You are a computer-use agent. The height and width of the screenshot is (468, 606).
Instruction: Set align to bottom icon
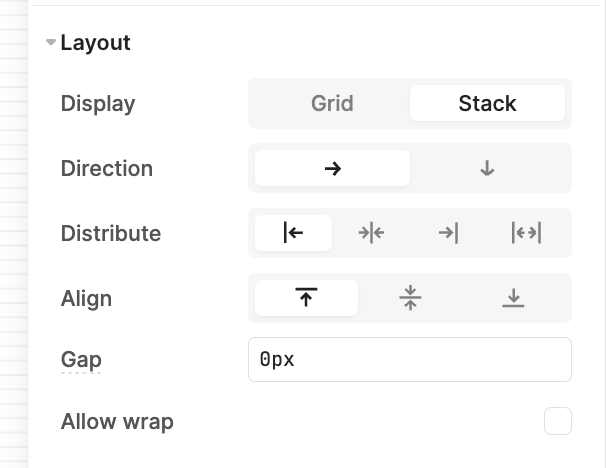click(x=513, y=298)
